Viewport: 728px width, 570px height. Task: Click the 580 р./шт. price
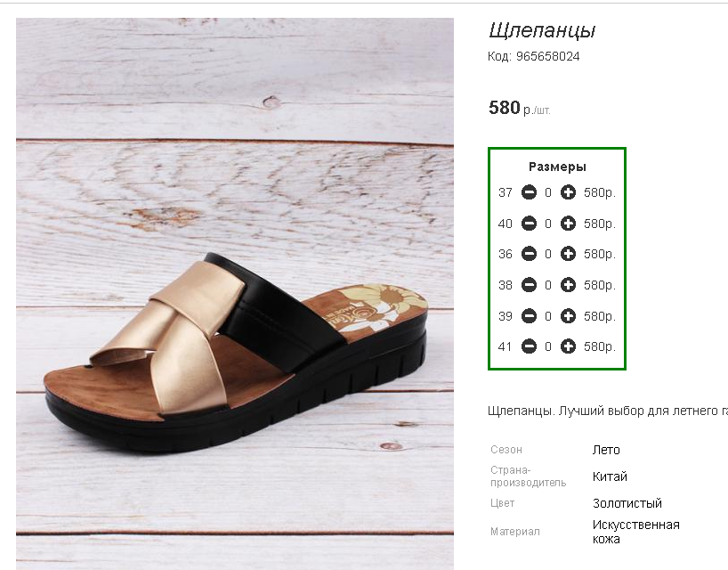coord(519,108)
